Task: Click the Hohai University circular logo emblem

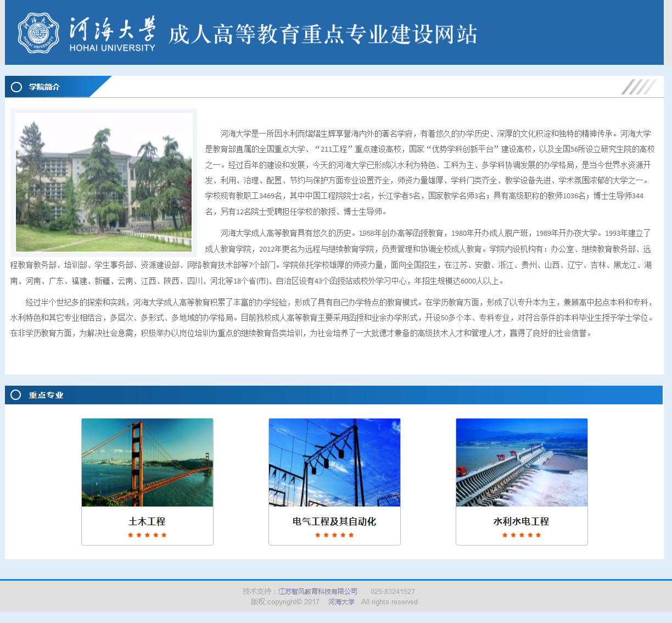Action: tap(38, 34)
